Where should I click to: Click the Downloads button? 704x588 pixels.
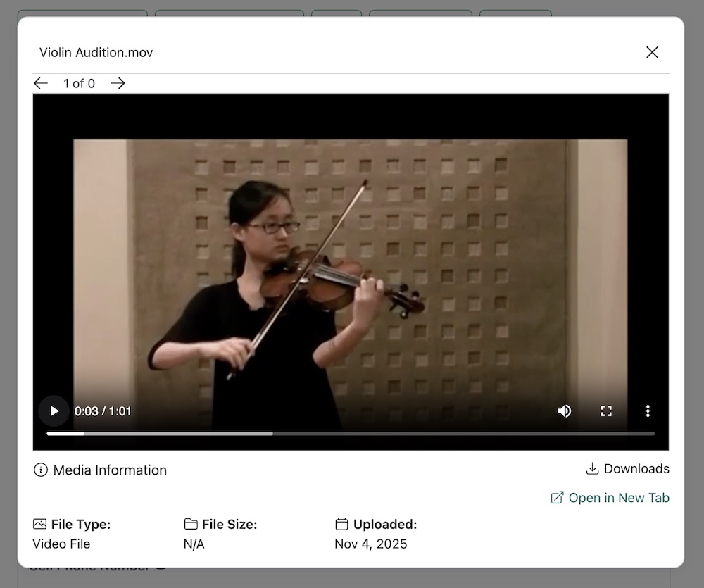(x=628, y=469)
